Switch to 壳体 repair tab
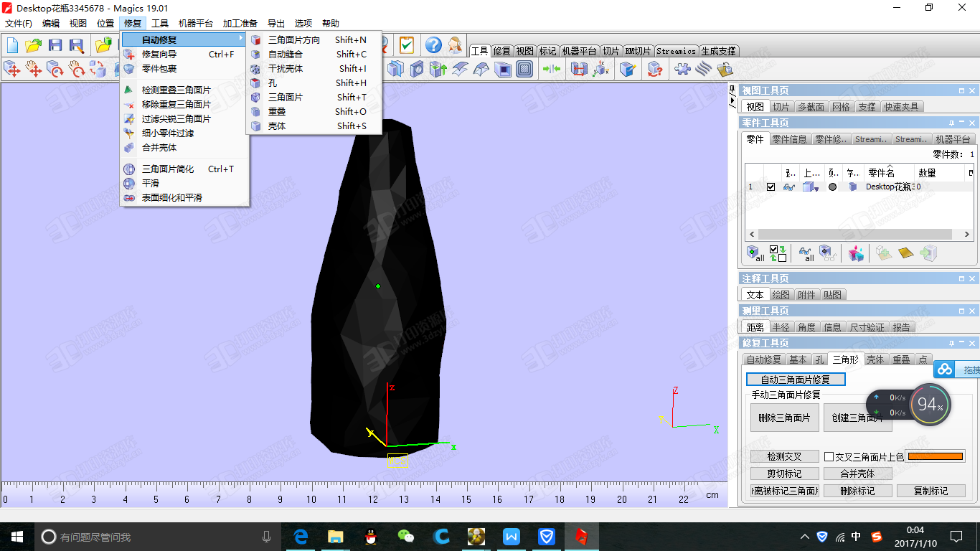The width and height of the screenshot is (980, 551). click(x=875, y=359)
